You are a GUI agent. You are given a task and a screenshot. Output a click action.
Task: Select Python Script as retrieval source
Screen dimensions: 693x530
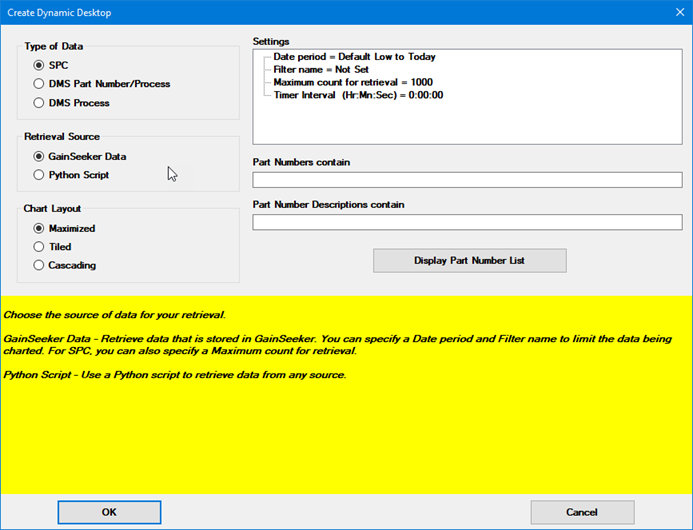pyautogui.click(x=39, y=175)
